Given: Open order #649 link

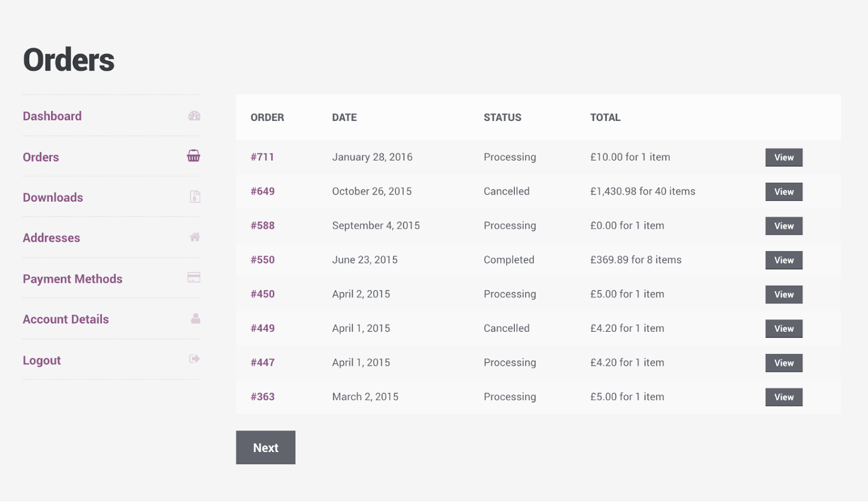Looking at the screenshot, I should 263,191.
